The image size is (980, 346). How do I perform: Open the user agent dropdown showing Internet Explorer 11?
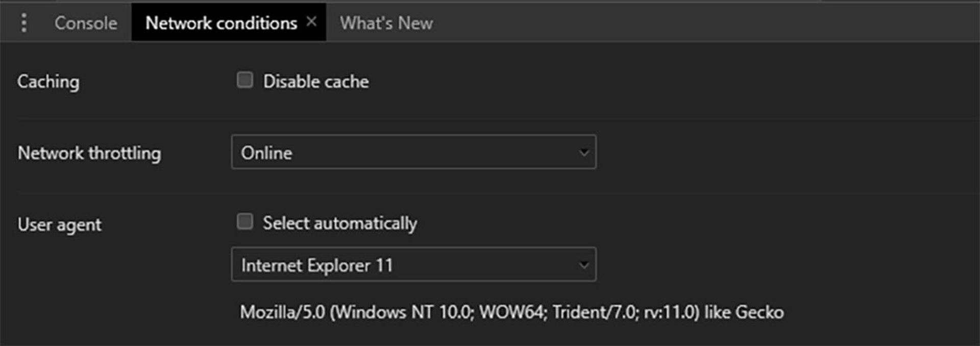413,264
